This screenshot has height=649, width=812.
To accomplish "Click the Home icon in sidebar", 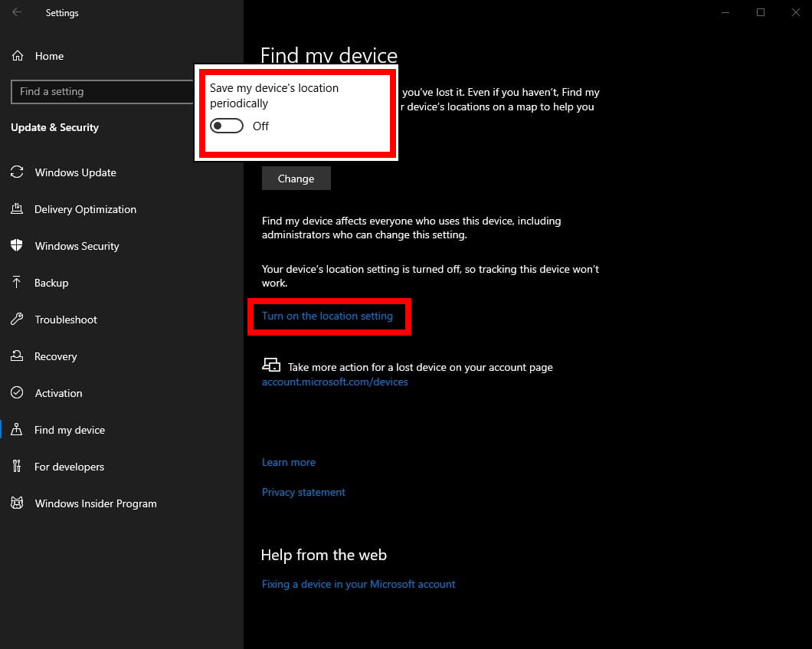I will pyautogui.click(x=17, y=56).
